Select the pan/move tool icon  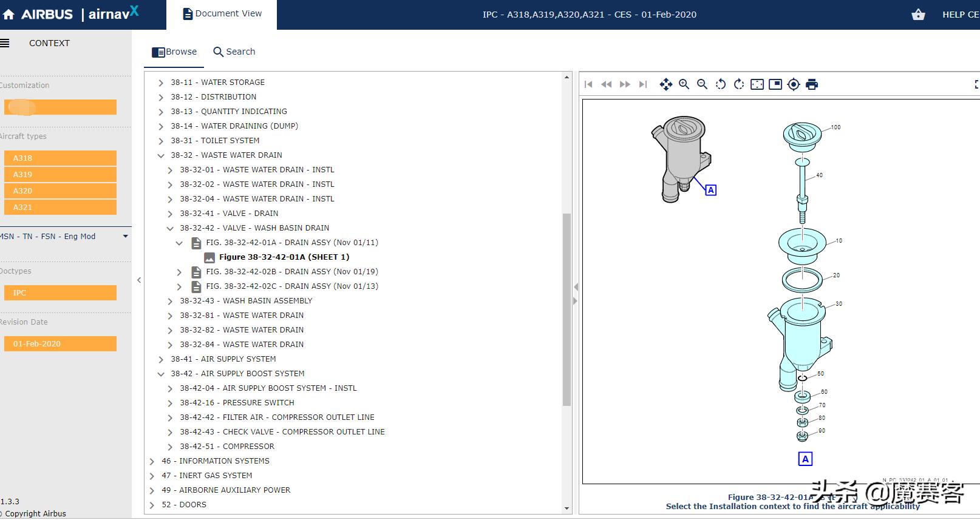pyautogui.click(x=665, y=84)
